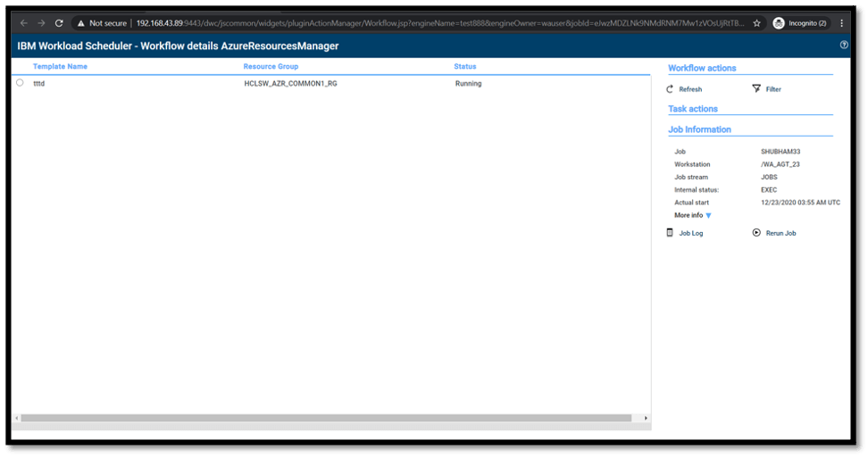The image size is (868, 457).
Task: Click the HCLSW_AZR_COMMON1_RG resource group cell
Action: [290, 84]
